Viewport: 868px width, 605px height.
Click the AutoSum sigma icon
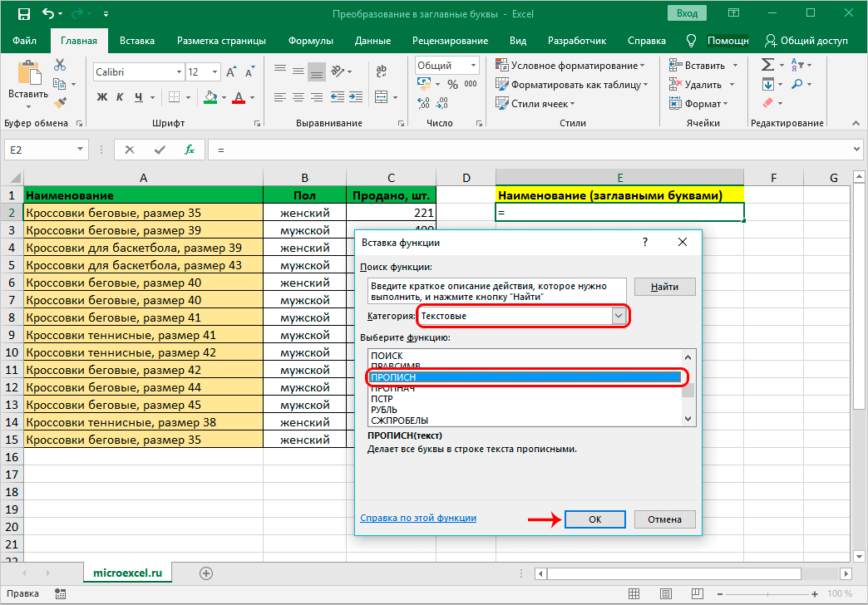(767, 65)
